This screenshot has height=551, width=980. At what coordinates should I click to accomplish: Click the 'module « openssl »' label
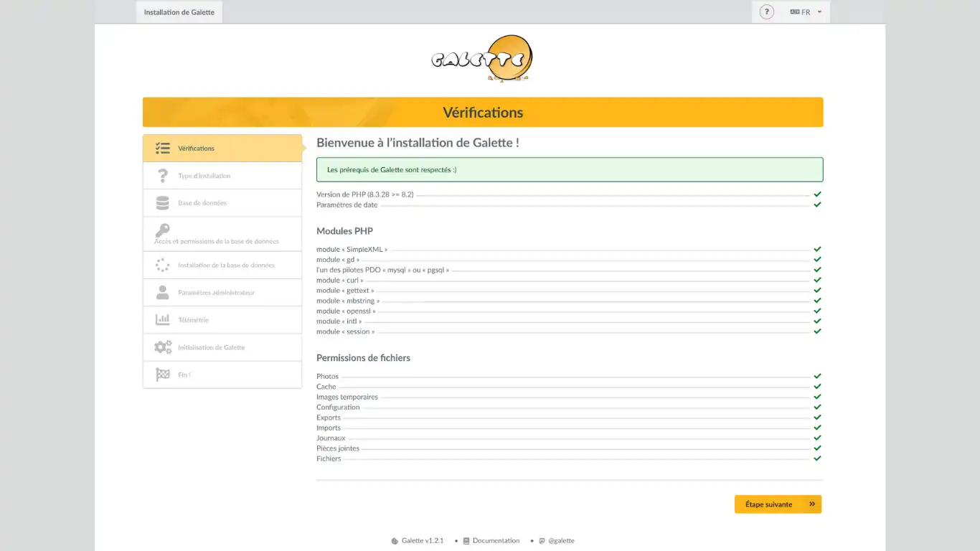coord(346,311)
